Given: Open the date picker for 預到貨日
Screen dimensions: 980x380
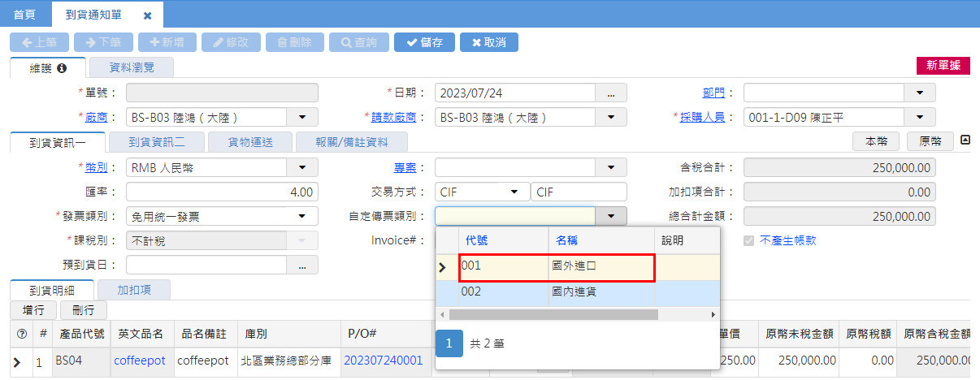Looking at the screenshot, I should [x=302, y=266].
